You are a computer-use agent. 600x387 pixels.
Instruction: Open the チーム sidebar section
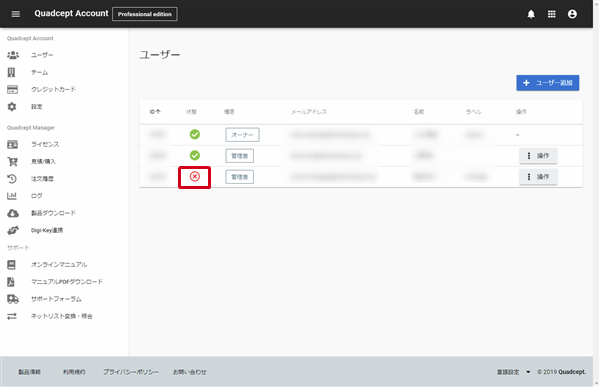pyautogui.click(x=39, y=72)
